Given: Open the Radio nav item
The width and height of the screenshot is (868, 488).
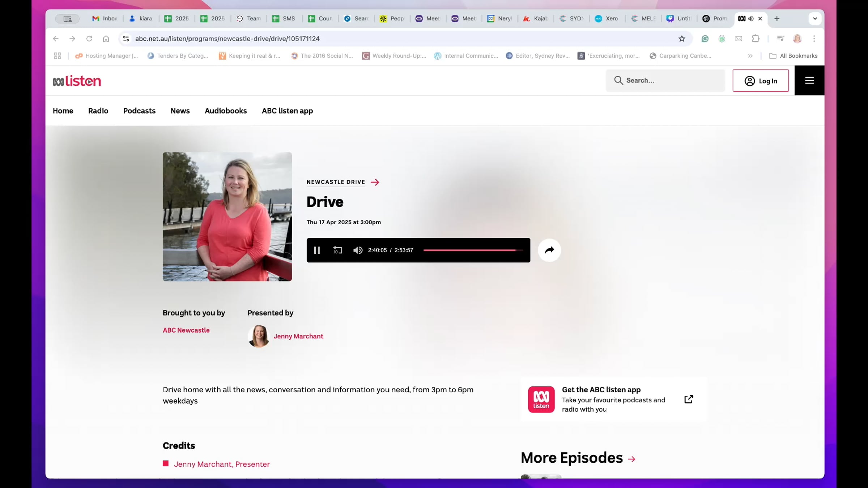Looking at the screenshot, I should click(x=98, y=111).
